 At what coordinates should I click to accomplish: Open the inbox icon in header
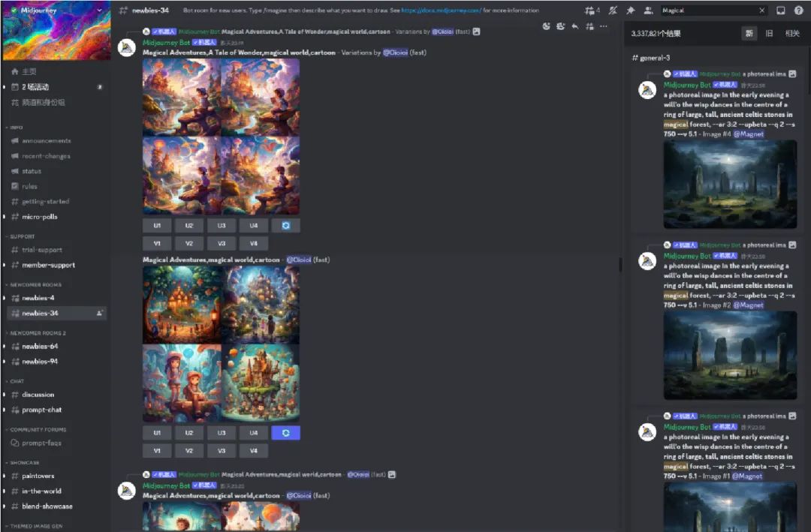780,11
